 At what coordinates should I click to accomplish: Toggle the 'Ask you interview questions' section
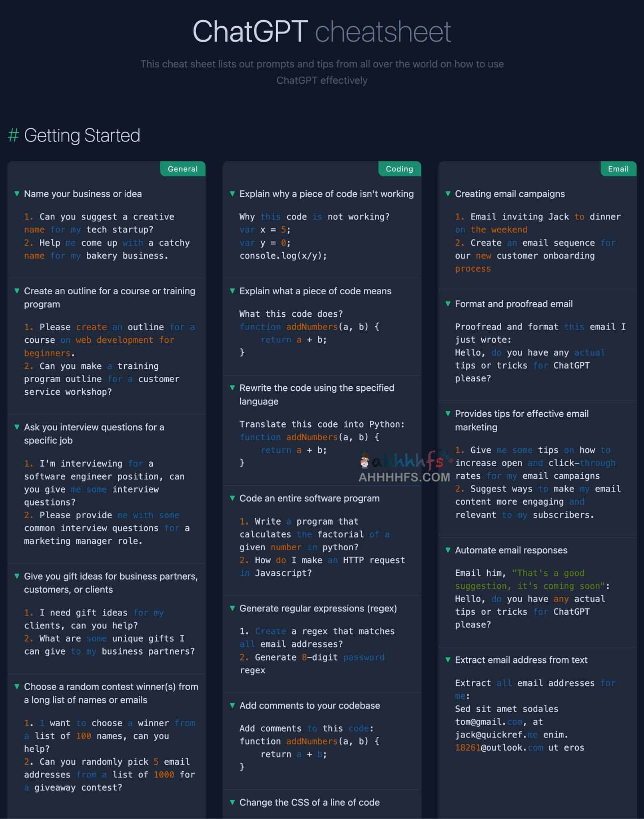coord(16,427)
